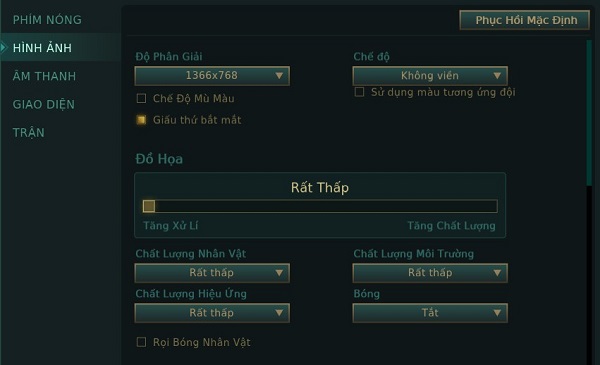Open the Độ Phân Giải resolution dropdown
This screenshot has width=600, height=365.
212,76
